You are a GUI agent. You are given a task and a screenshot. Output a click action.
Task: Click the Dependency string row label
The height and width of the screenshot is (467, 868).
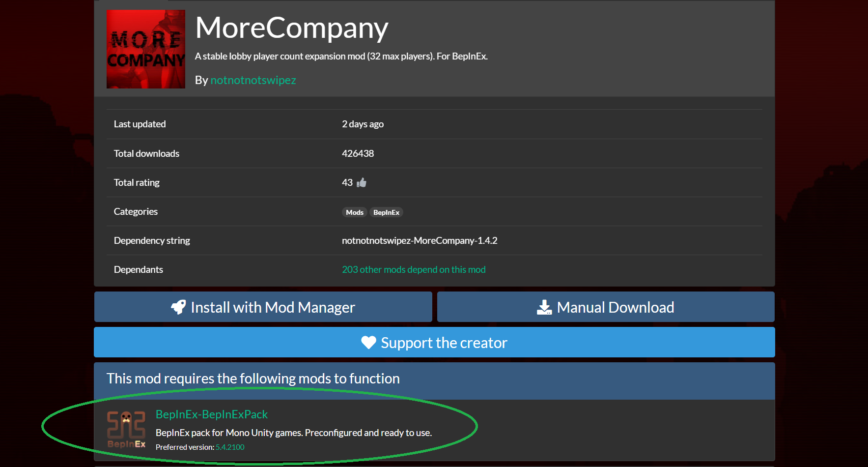point(152,240)
